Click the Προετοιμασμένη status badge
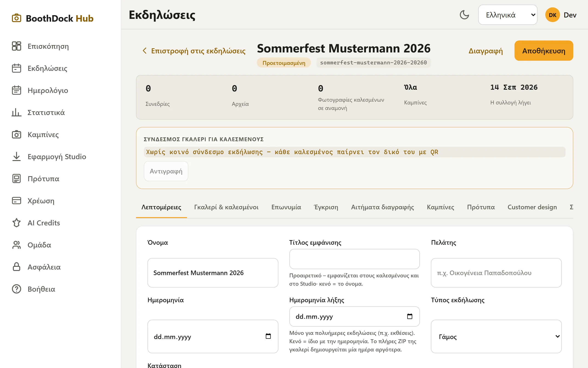Image resolution: width=588 pixels, height=368 pixels. click(284, 63)
